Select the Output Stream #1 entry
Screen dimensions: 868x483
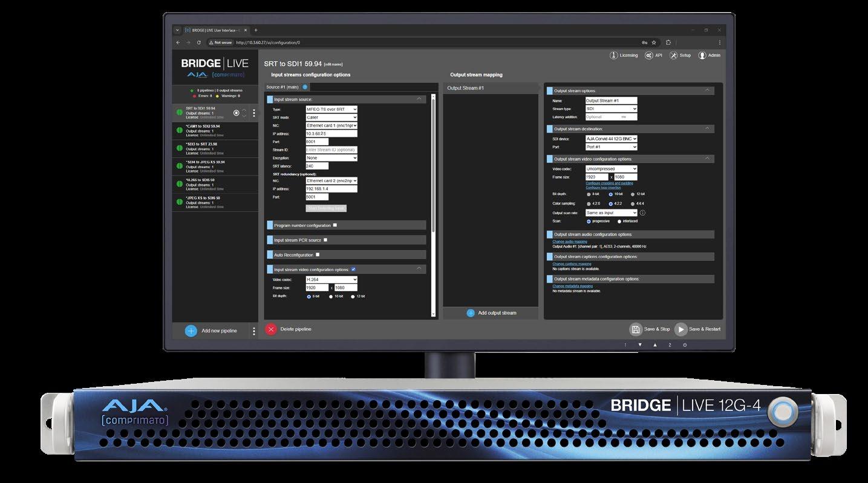(491, 88)
